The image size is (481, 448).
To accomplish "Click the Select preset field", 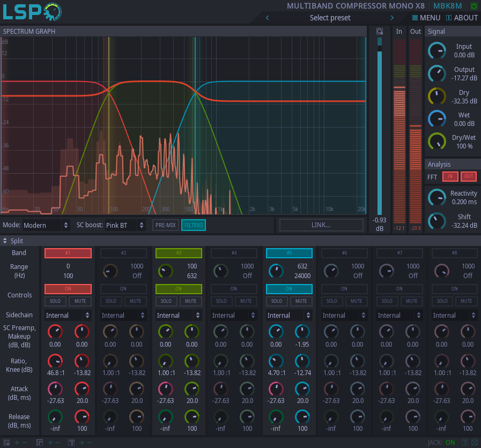I will coord(329,18).
